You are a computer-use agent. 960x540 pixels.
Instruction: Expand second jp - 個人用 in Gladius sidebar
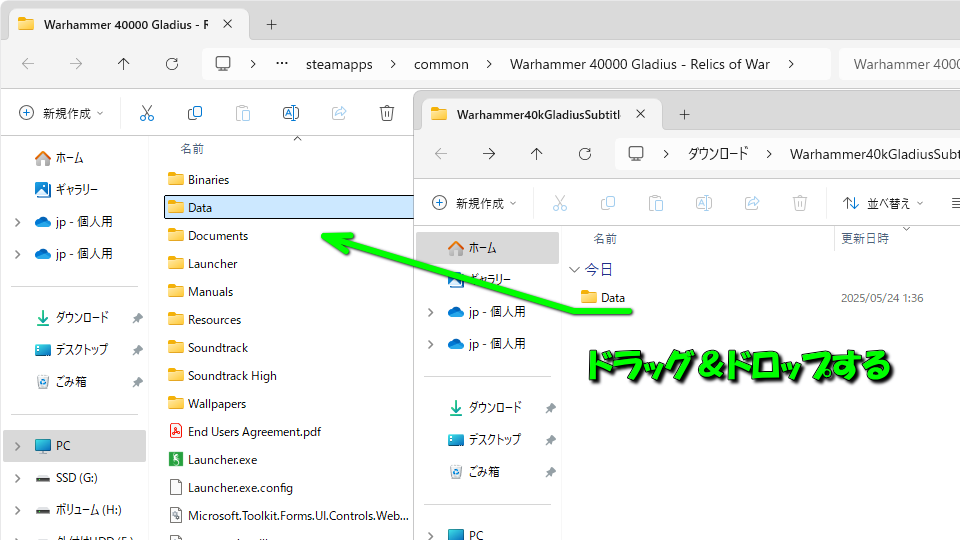coord(17,254)
